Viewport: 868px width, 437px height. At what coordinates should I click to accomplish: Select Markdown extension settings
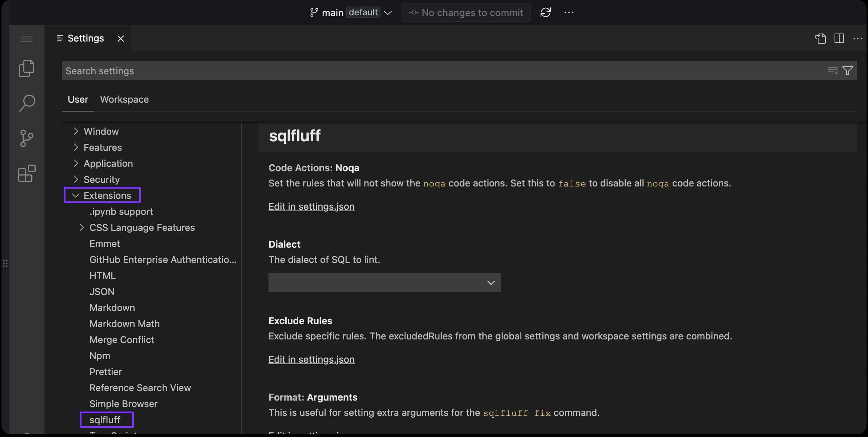coord(112,307)
